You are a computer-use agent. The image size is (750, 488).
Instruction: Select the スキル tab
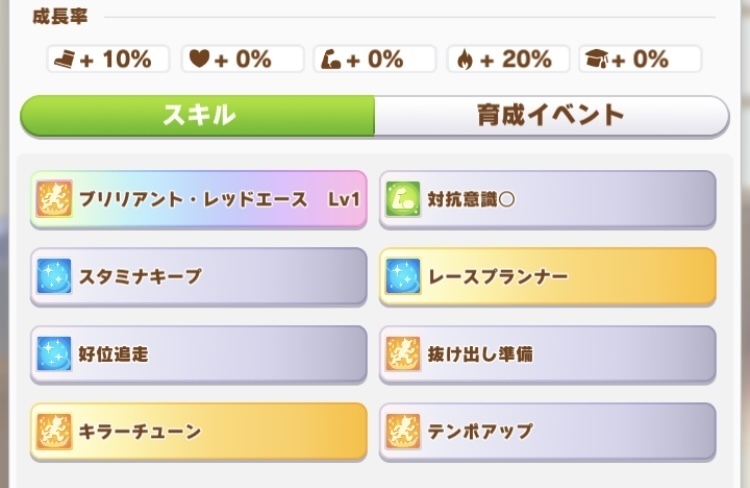click(x=197, y=116)
